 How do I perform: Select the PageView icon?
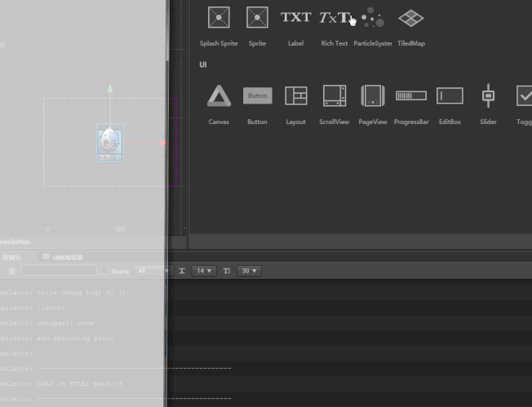pyautogui.click(x=373, y=95)
